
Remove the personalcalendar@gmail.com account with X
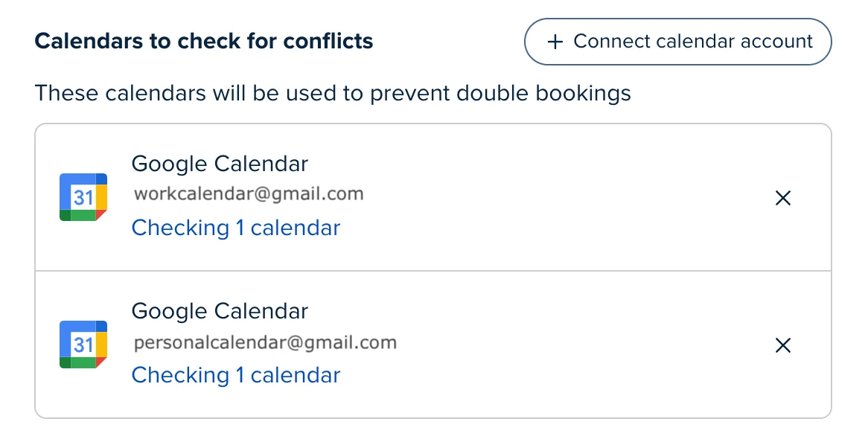point(782,345)
